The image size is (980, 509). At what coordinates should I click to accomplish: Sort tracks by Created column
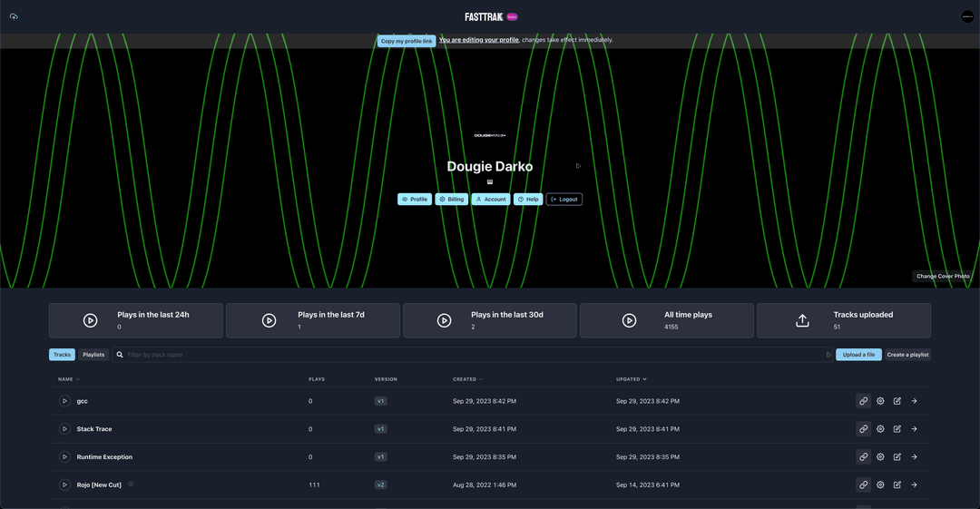point(467,379)
